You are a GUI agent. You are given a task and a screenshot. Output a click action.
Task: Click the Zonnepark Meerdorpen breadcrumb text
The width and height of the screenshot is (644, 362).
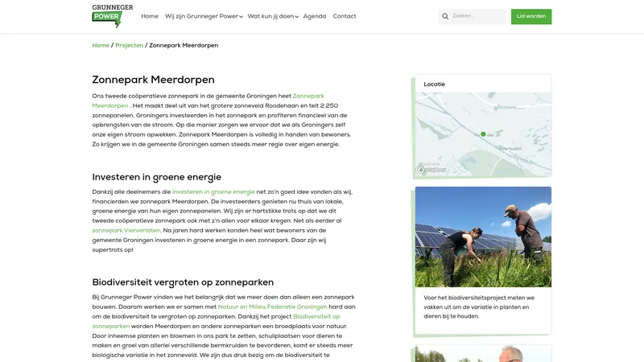pyautogui.click(x=184, y=46)
